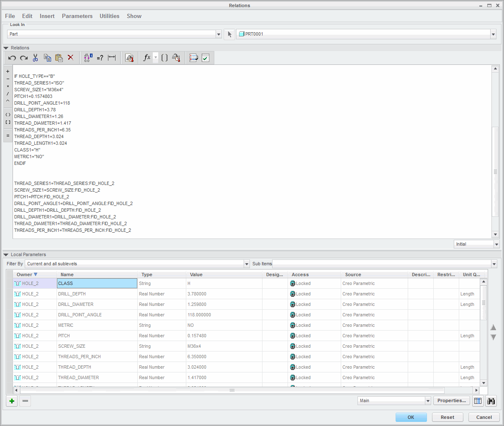Click the red X delete icon

(x=70, y=58)
